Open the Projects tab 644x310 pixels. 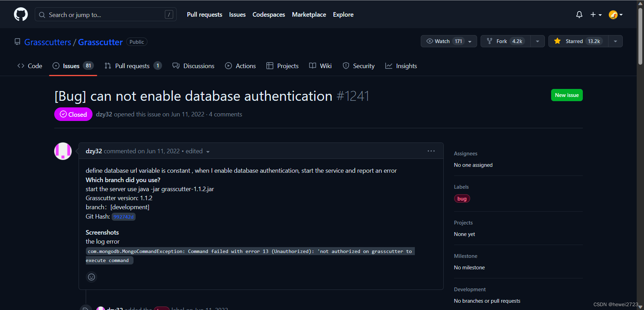coord(282,66)
